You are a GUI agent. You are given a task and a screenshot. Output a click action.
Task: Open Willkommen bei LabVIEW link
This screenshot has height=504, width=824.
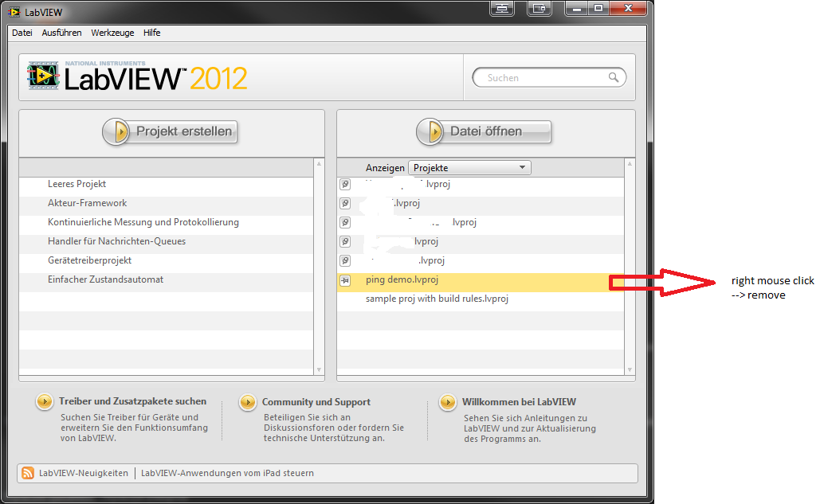click(x=520, y=401)
